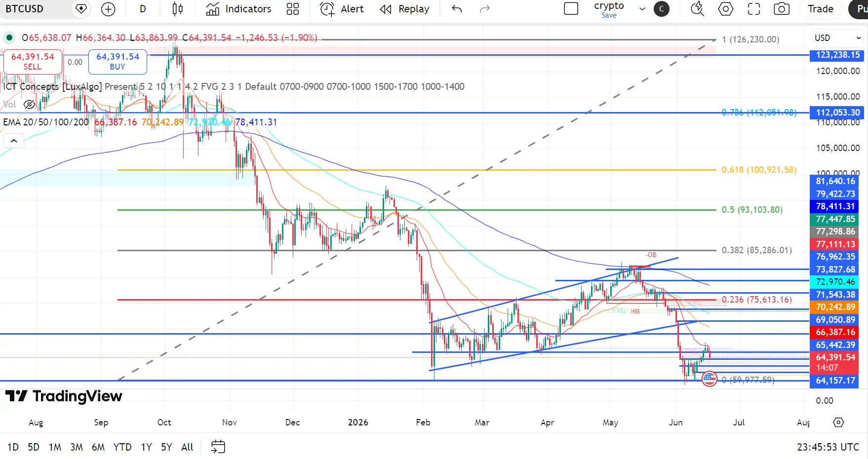Switch to 1D time range
This screenshot has width=868, height=459.
coord(13,447)
